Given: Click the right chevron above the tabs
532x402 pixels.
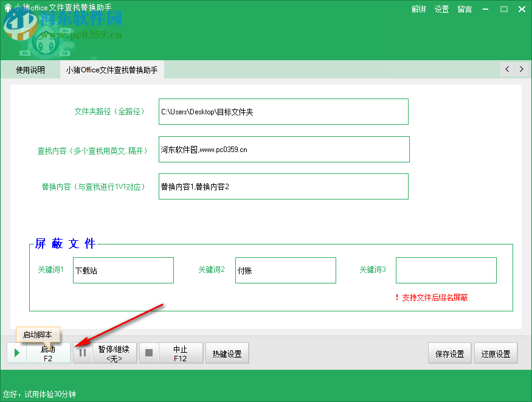Looking at the screenshot, I should pos(522,69).
